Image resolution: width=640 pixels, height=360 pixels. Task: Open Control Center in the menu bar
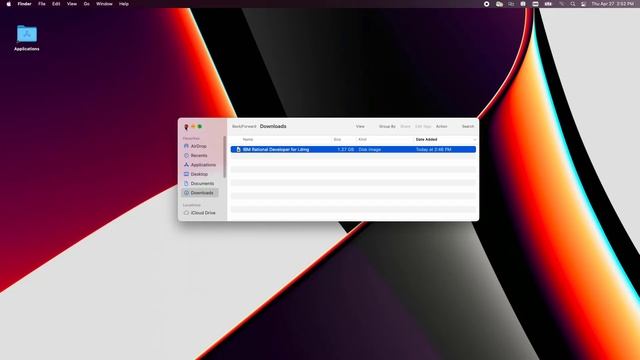tap(583, 4)
